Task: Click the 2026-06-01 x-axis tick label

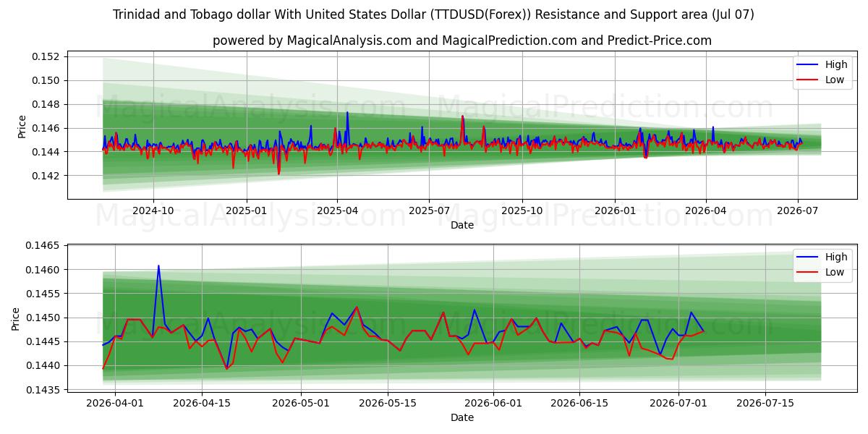Action: 493,403
